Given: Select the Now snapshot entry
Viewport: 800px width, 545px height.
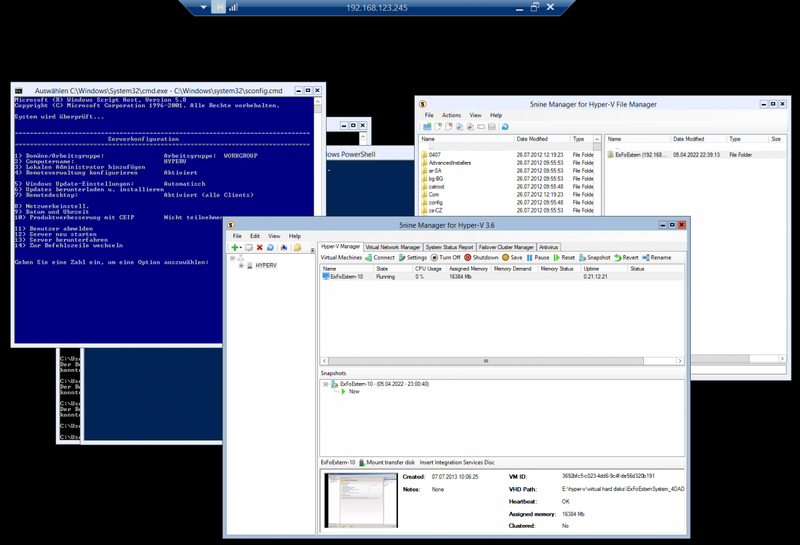Looking at the screenshot, I should pos(354,391).
